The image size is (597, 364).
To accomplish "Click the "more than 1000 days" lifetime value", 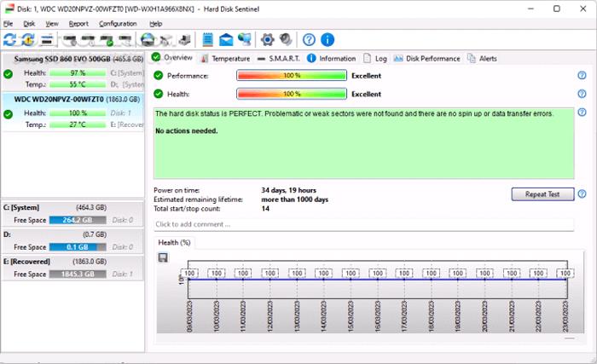I will [295, 199].
